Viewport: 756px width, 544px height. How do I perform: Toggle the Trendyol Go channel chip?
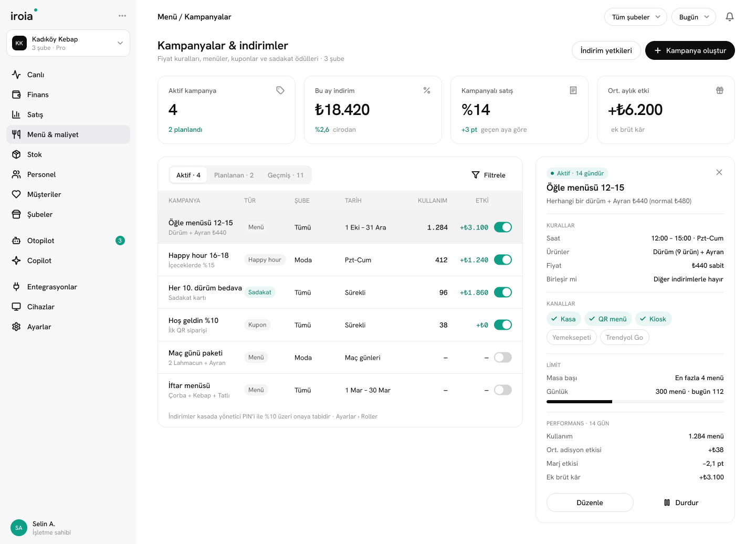tap(625, 337)
